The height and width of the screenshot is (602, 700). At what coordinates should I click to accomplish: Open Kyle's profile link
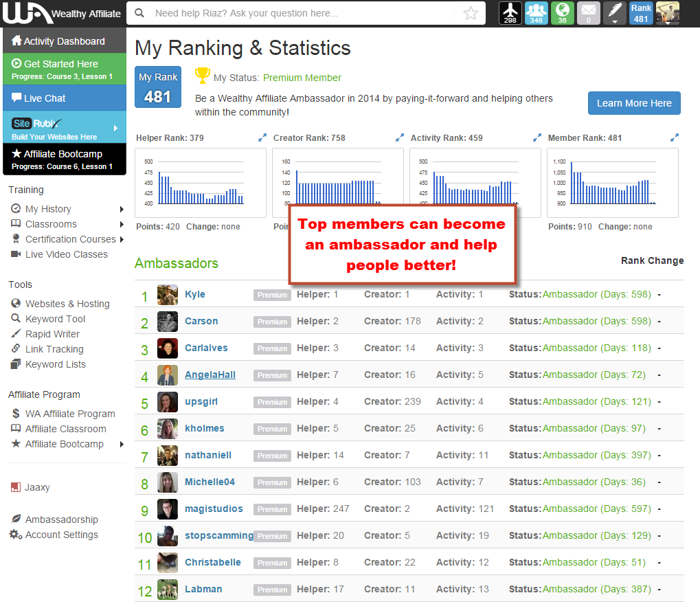click(195, 294)
